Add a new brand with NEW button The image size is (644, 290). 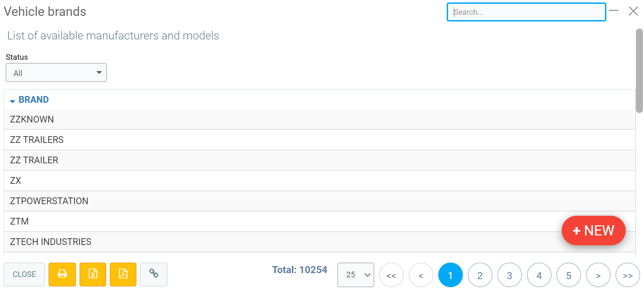pos(593,231)
